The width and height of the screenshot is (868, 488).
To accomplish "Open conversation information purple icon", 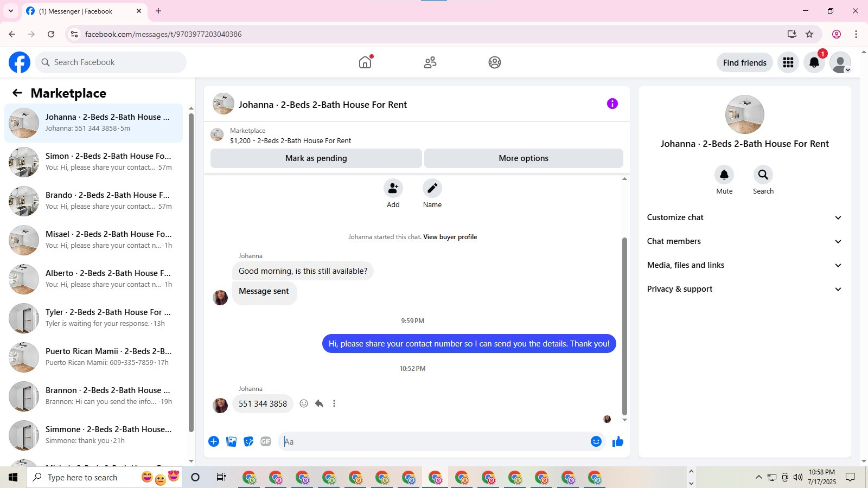I will [x=612, y=104].
